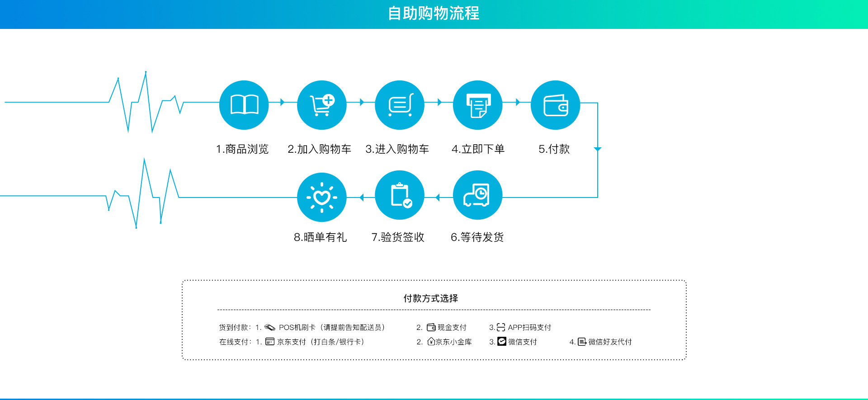Click the POS card swipe icon
This screenshot has width=868, height=400.
click(270, 327)
